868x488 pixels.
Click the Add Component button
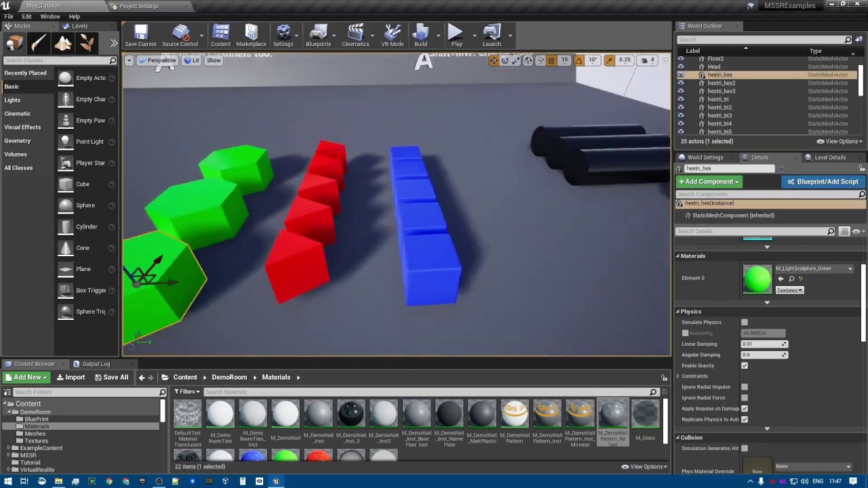(709, 182)
